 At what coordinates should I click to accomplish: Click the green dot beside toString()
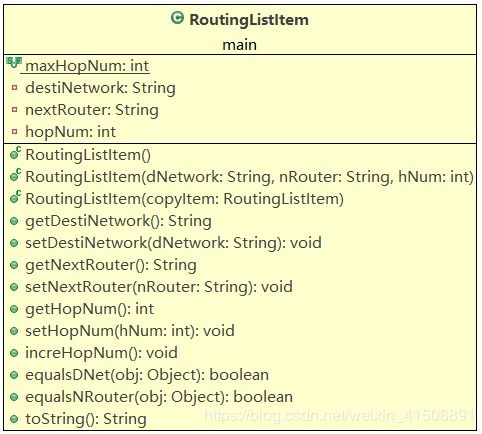14,419
